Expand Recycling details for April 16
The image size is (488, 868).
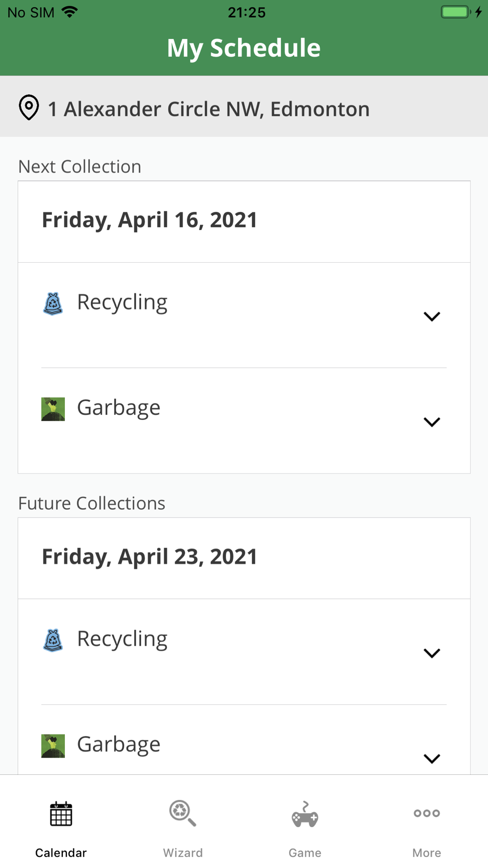click(432, 316)
